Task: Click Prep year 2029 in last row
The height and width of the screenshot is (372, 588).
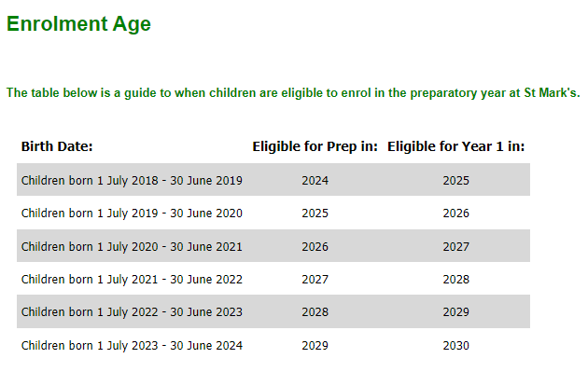Action: click(315, 345)
